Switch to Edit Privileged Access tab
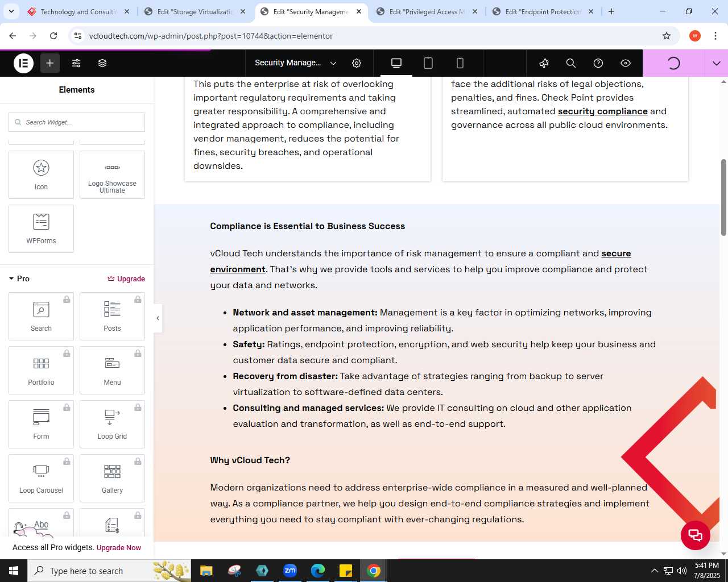The image size is (728, 582). (427, 11)
